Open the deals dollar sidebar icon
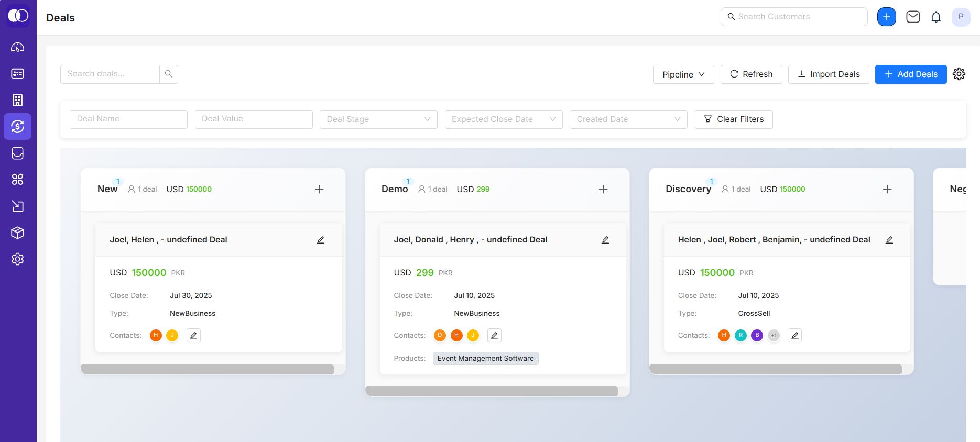This screenshot has width=980, height=442. click(x=18, y=127)
